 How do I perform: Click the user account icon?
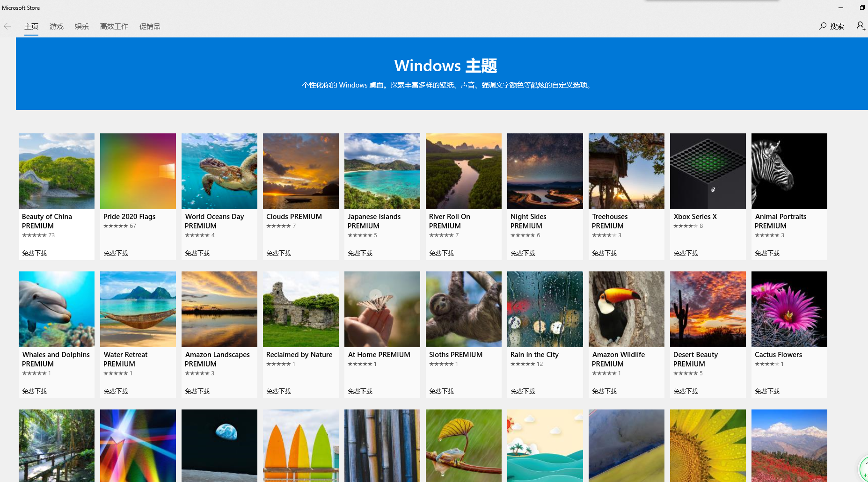[861, 26]
